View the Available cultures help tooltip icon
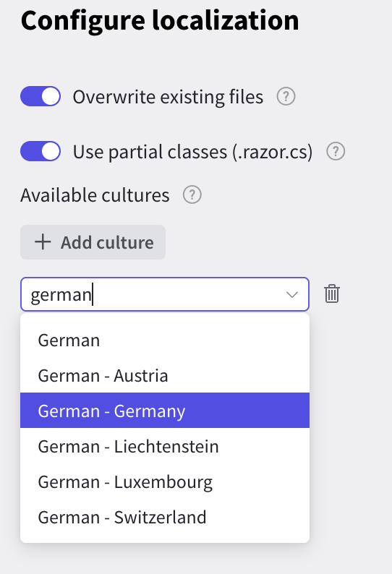392x574 pixels. point(192,194)
